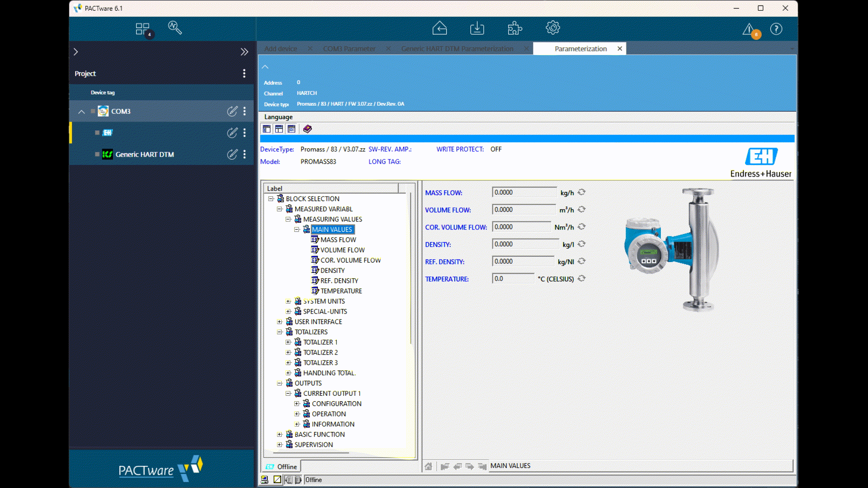
Task: Open the warnings alert triangle icon
Action: [x=749, y=29]
